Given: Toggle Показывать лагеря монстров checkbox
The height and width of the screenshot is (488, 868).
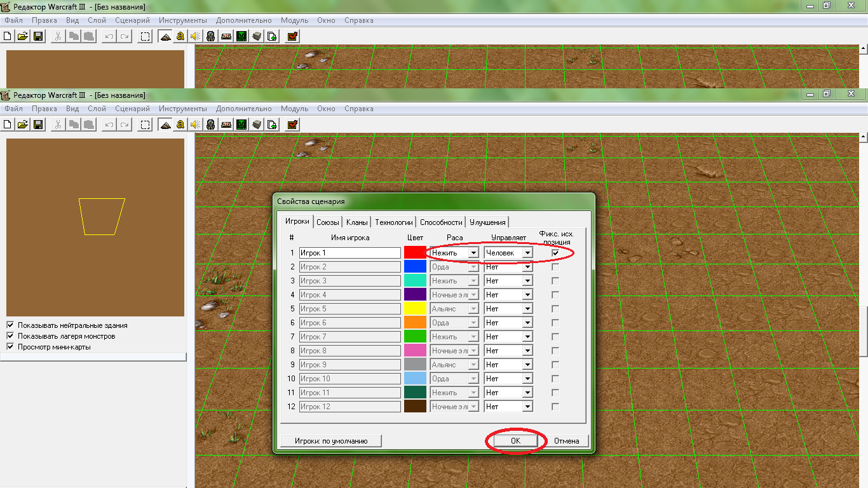Looking at the screenshot, I should (x=10, y=335).
